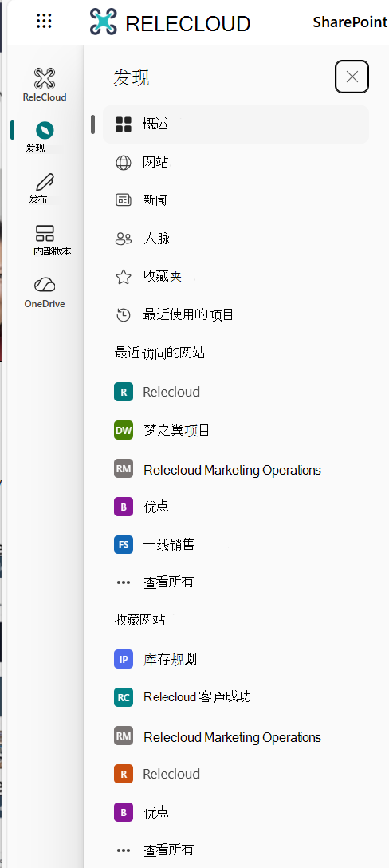Open SharePoint from the header text

coord(350,22)
